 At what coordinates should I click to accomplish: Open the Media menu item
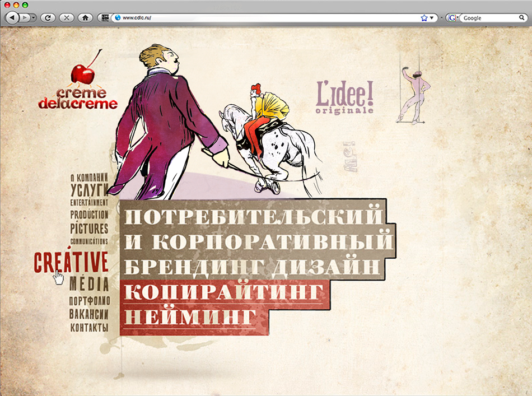pyautogui.click(x=89, y=284)
